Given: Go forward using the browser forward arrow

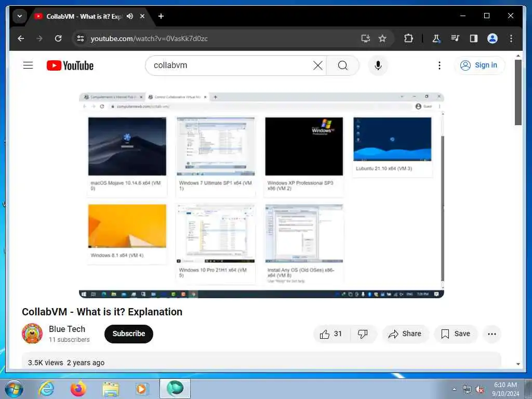Looking at the screenshot, I should [x=39, y=38].
